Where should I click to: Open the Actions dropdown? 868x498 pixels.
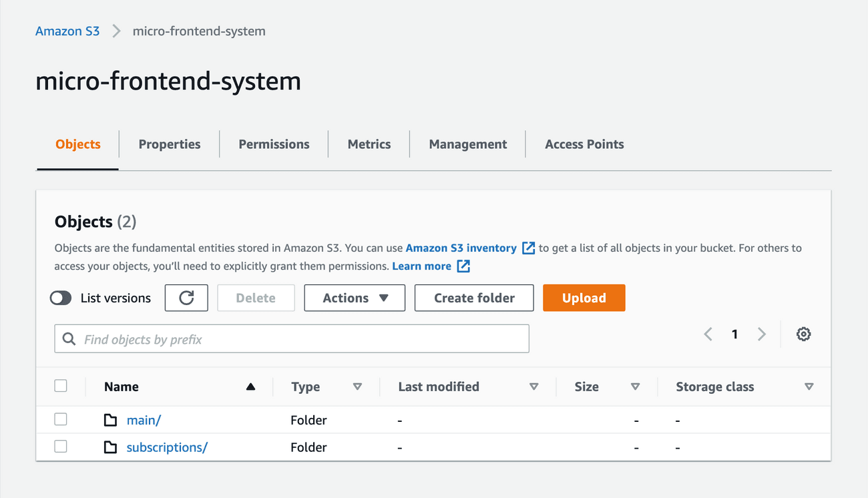355,298
